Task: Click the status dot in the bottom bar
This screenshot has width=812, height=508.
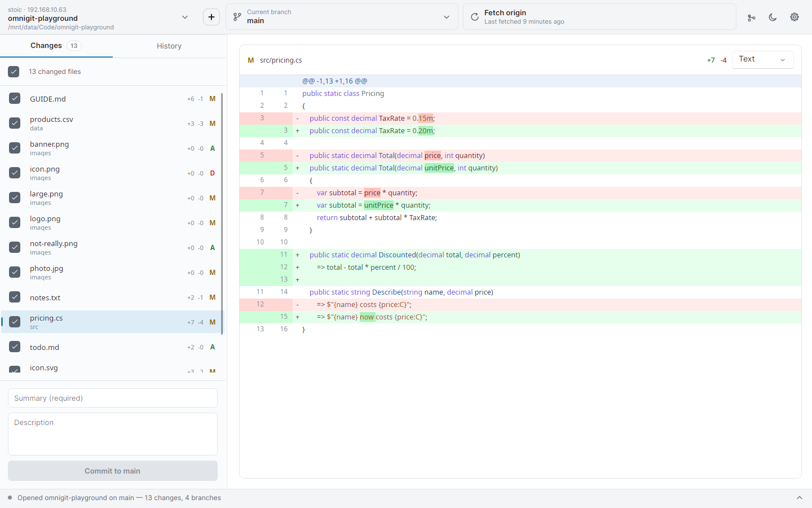Action: point(10,498)
